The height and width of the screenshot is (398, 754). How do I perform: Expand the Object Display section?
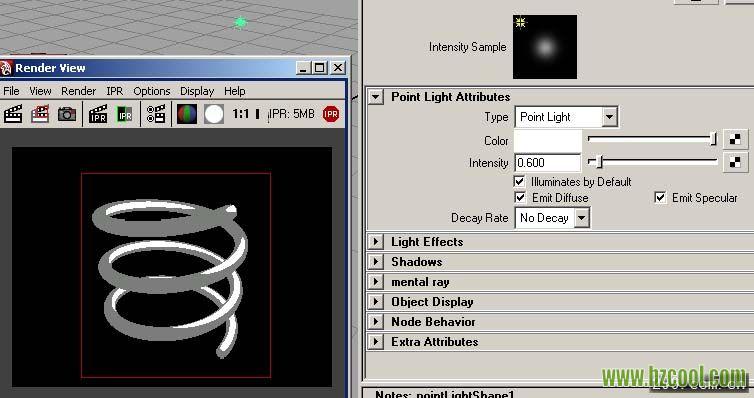tap(376, 302)
